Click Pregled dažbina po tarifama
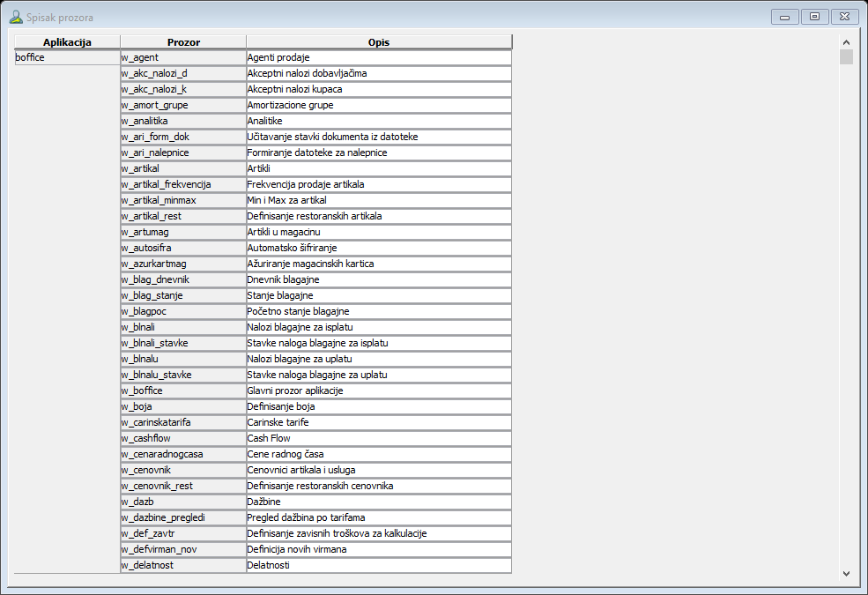 [x=379, y=517]
